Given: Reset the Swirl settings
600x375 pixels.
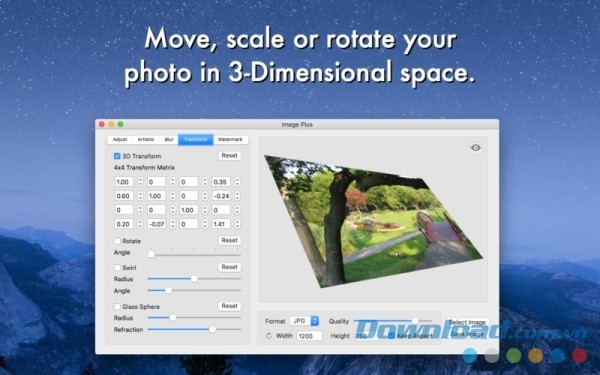Looking at the screenshot, I should click(x=230, y=267).
